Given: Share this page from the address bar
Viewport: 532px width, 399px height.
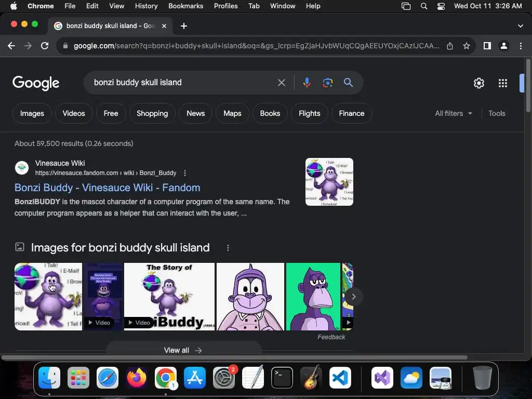Looking at the screenshot, I should coord(450,46).
